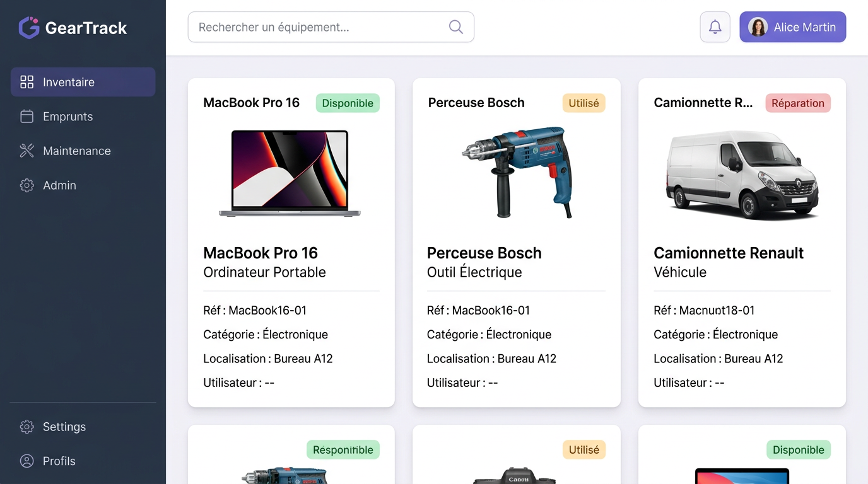Click the GearTrack logo icon
The height and width of the screenshot is (484, 868).
pyautogui.click(x=29, y=28)
